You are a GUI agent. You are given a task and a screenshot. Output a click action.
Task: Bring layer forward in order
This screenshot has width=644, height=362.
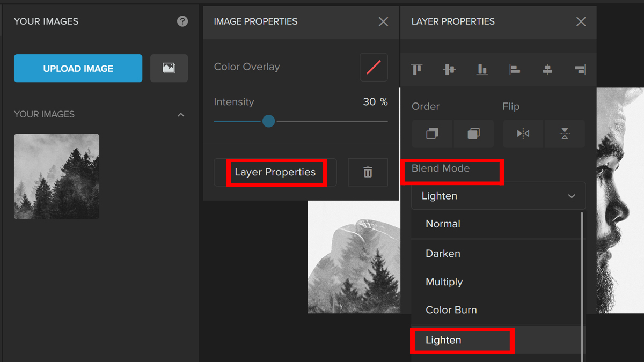[473, 134]
